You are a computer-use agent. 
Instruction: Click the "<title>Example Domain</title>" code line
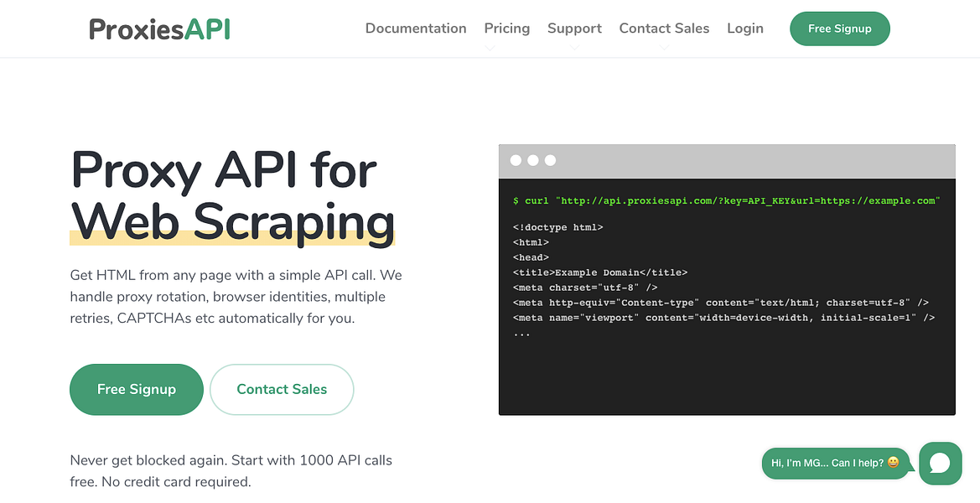point(600,272)
